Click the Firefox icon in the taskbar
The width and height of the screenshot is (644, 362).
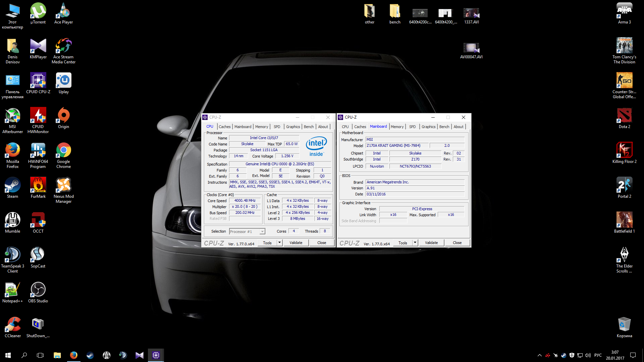coord(74,355)
